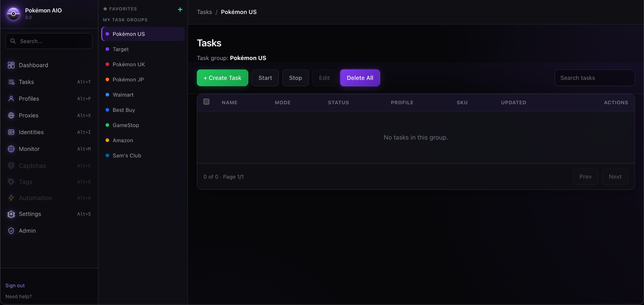Click the Monitor target icon
Screen dimensions: 644x305
pyautogui.click(x=11, y=149)
